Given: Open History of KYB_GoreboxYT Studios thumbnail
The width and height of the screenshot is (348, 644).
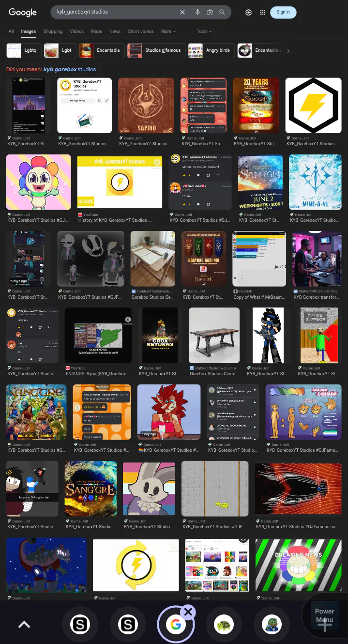Looking at the screenshot, I should (120, 182).
